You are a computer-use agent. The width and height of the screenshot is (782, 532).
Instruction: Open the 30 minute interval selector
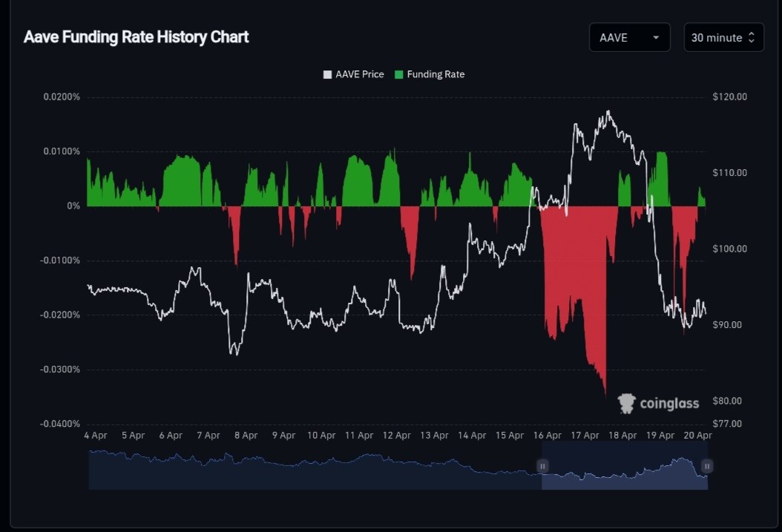pyautogui.click(x=723, y=37)
